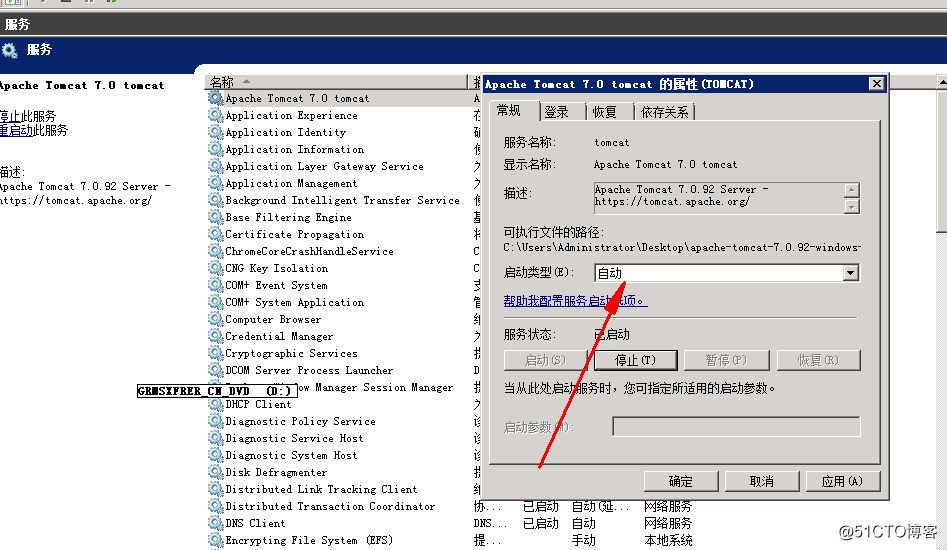The image size is (947, 550).
Task: Click gear icon beside ChromeCoreCrashHandleService
Action: [x=216, y=251]
